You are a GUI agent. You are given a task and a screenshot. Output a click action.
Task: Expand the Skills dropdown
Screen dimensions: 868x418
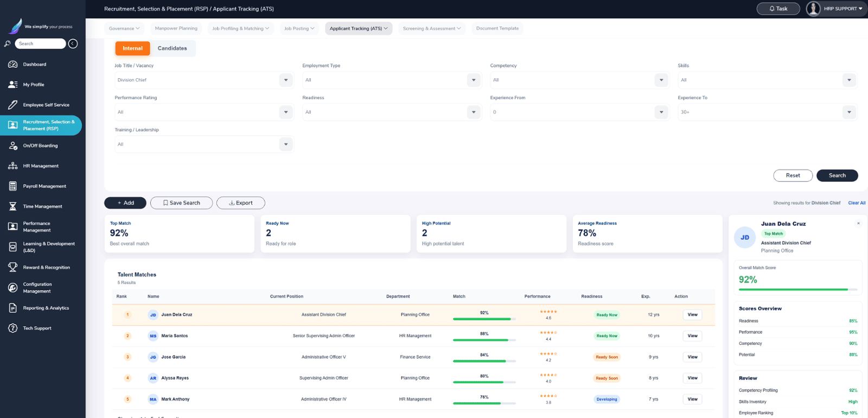tap(767, 80)
